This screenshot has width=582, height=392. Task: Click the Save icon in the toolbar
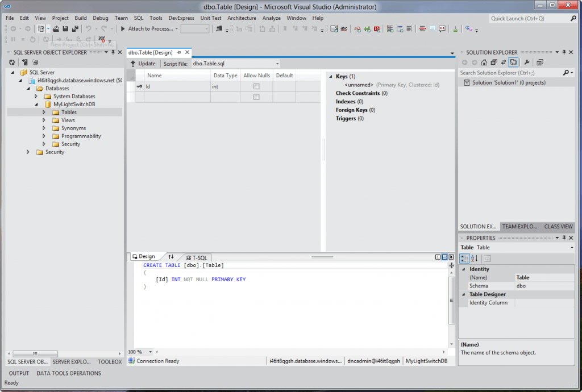click(x=65, y=28)
